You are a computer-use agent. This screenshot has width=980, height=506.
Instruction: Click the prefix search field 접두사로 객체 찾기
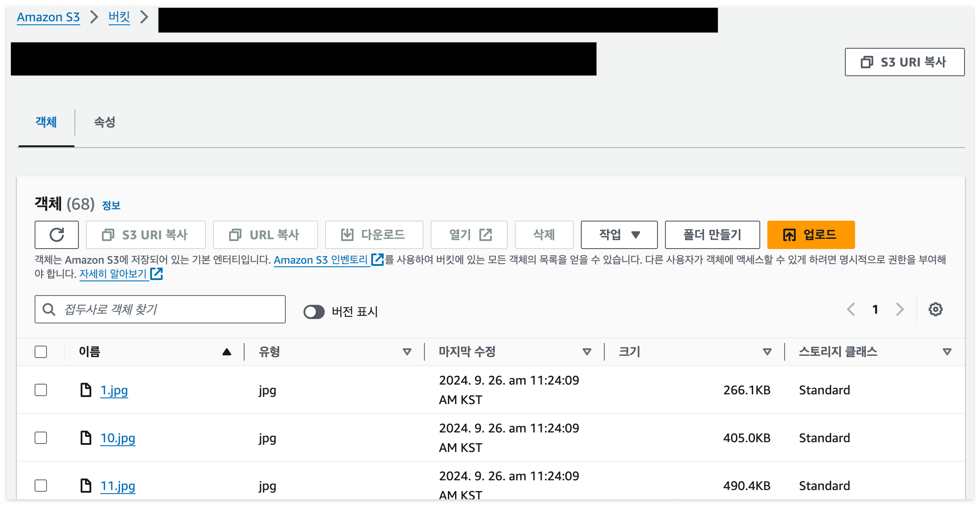168,309
